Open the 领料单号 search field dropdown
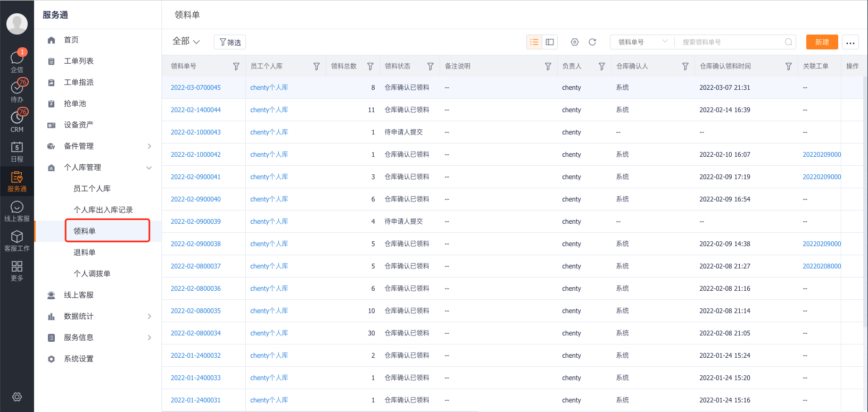The height and width of the screenshot is (412, 868). (x=642, y=42)
